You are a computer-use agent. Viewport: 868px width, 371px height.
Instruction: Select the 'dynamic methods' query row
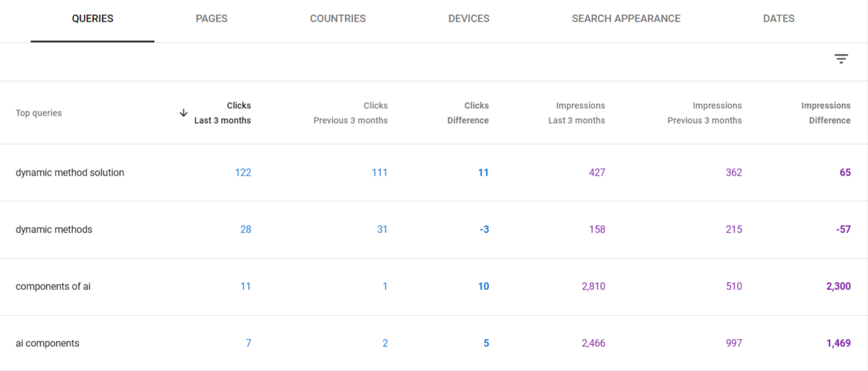tap(54, 229)
